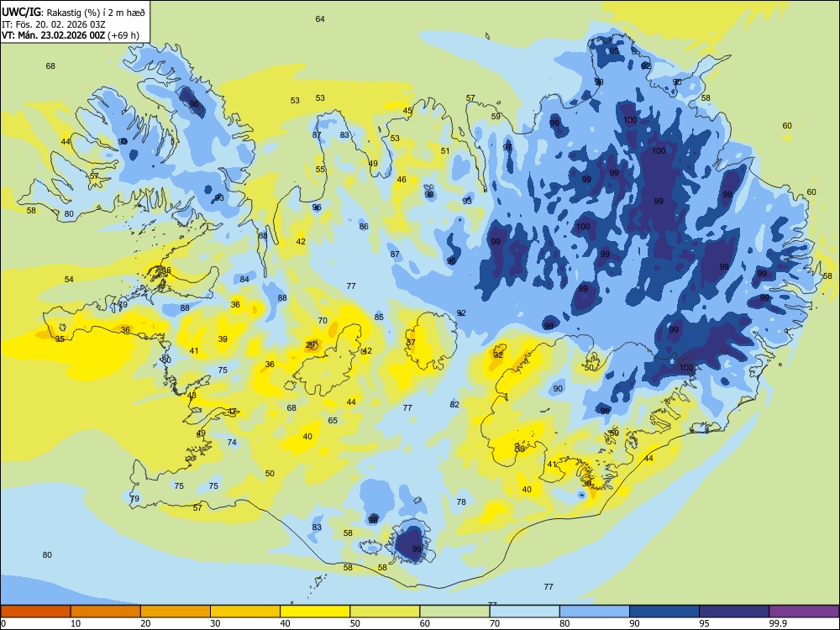840x630 pixels.
Task: Click the humidity value '64' over the northern sea
Action: point(320,18)
